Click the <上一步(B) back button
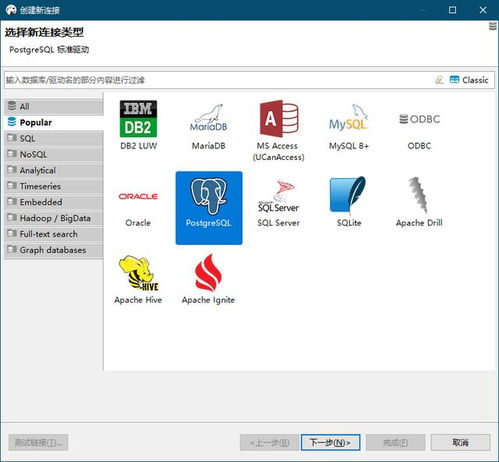This screenshot has width=499, height=462. point(269,442)
